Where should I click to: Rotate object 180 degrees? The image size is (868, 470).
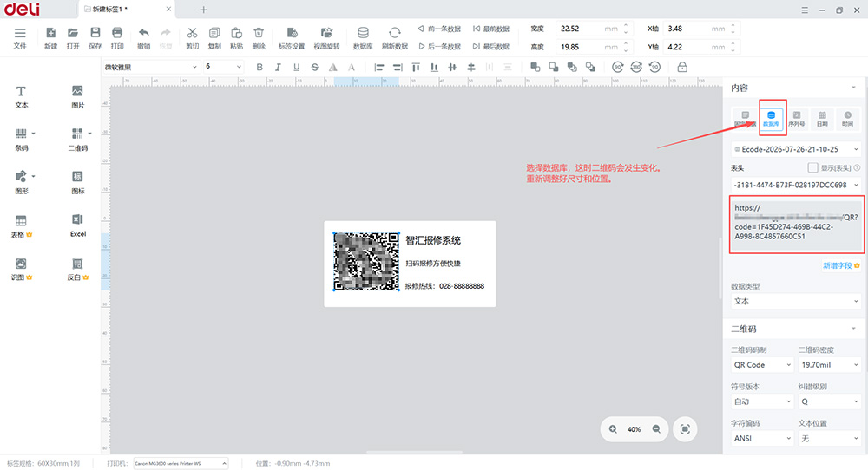click(636, 67)
